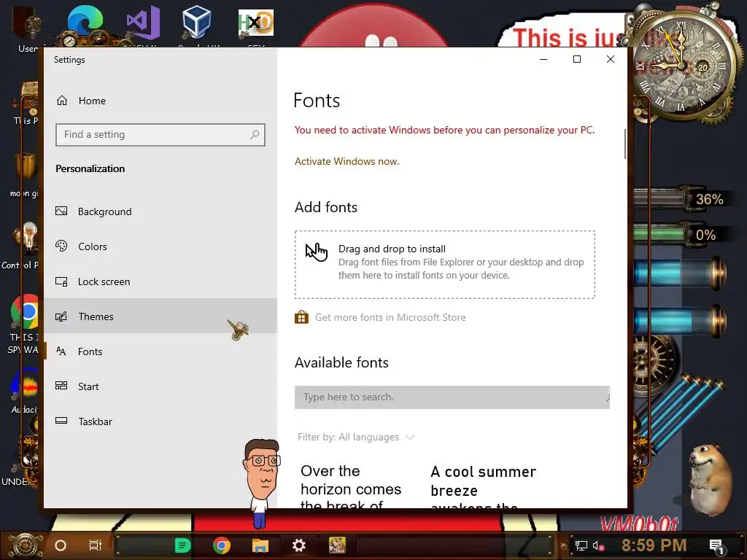
Task: Open the hamster app icon on taskbar
Action: (337, 545)
